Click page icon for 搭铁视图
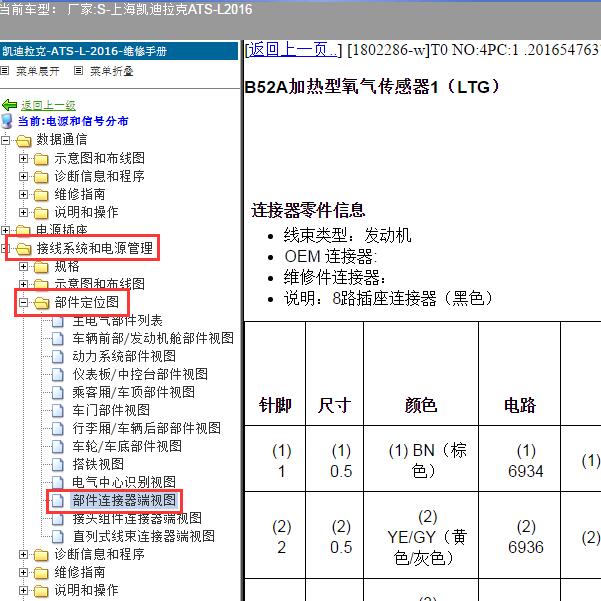The image size is (601, 601). point(57,465)
